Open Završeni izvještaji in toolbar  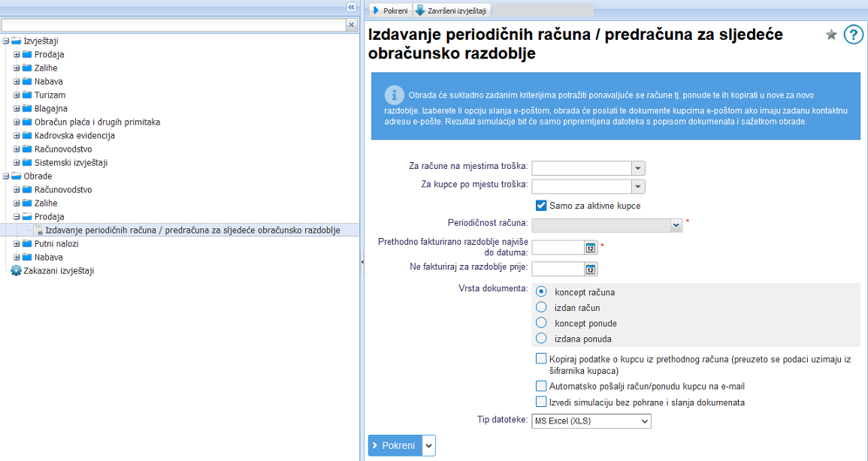(x=451, y=11)
